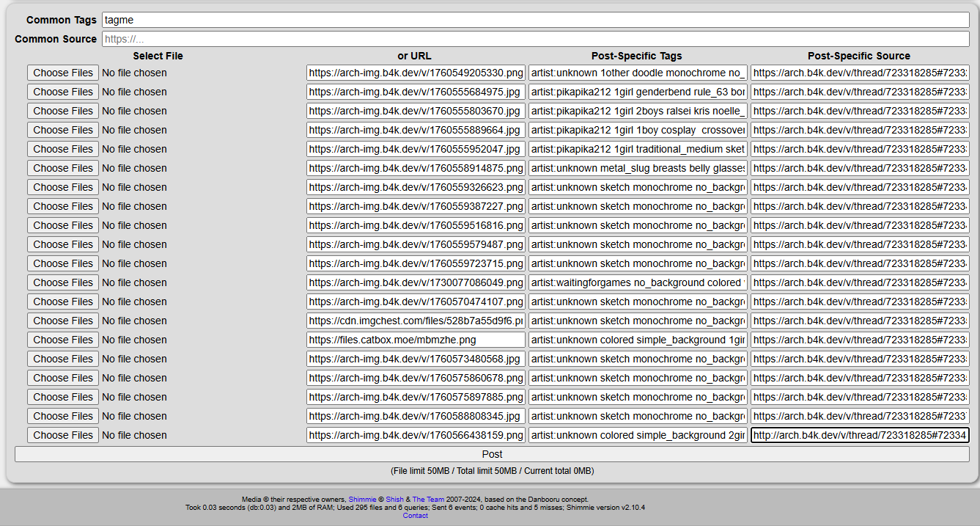
Task: Edit the URL field with 1760575897885.png
Action: click(x=416, y=397)
